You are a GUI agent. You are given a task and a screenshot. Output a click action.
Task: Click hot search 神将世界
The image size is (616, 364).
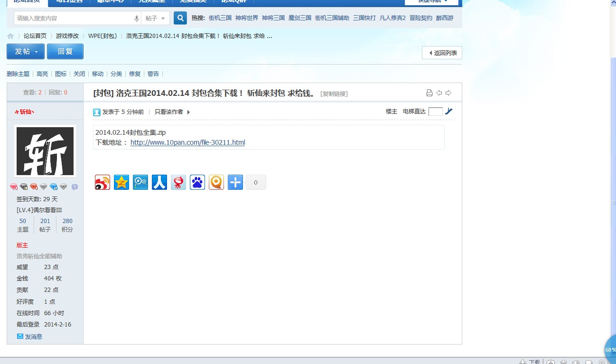(247, 18)
